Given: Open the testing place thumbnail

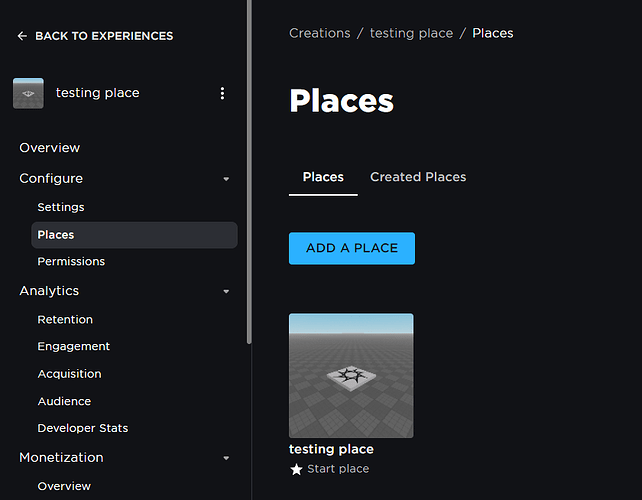Looking at the screenshot, I should pyautogui.click(x=351, y=375).
